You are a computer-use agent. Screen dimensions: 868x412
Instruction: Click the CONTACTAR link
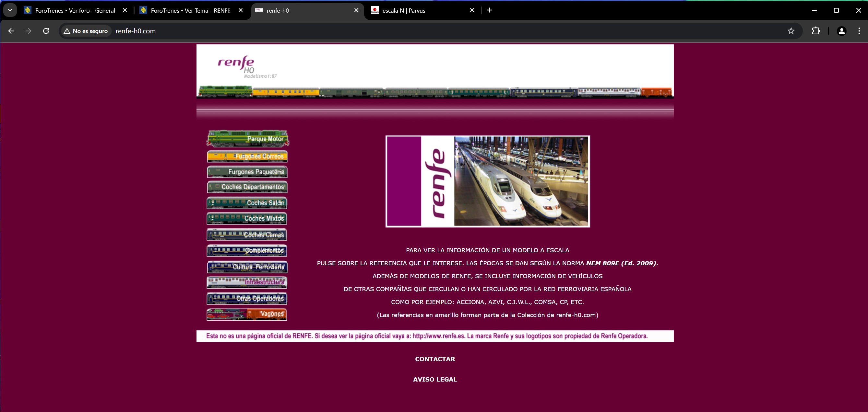click(435, 359)
